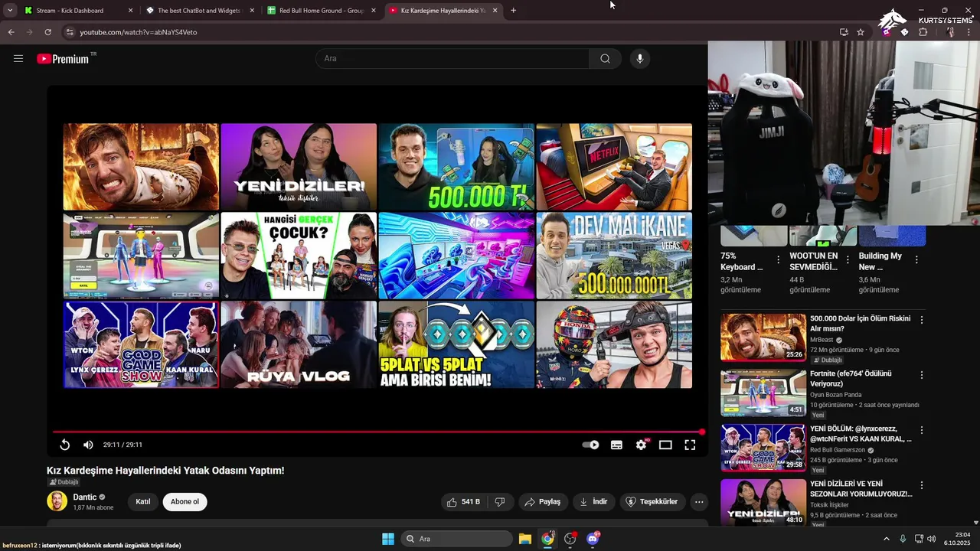Share the video via Paylaş

click(543, 502)
